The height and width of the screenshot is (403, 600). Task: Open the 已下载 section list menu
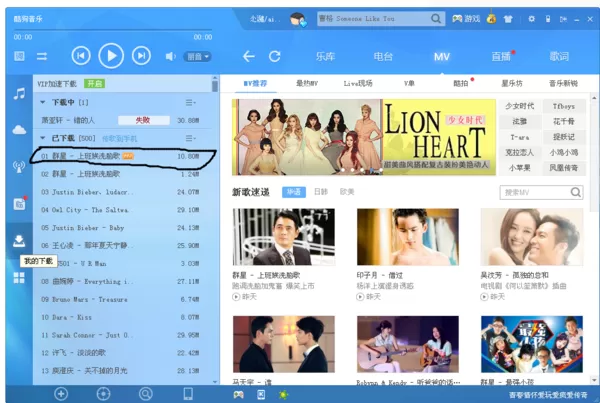190,138
